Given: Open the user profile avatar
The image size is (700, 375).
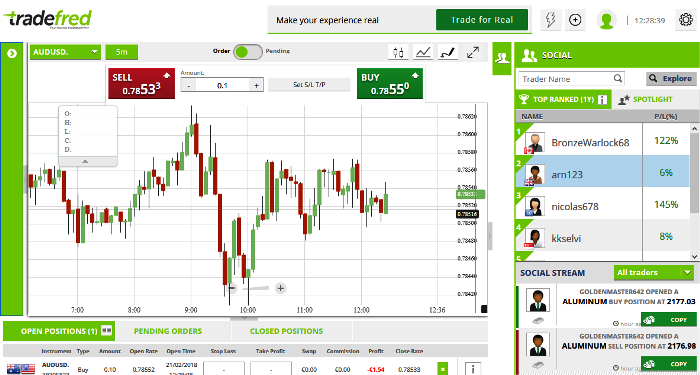Looking at the screenshot, I should point(606,20).
